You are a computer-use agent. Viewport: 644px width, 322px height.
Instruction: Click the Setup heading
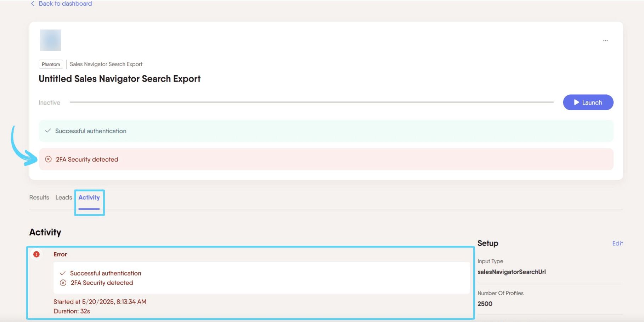(488, 243)
